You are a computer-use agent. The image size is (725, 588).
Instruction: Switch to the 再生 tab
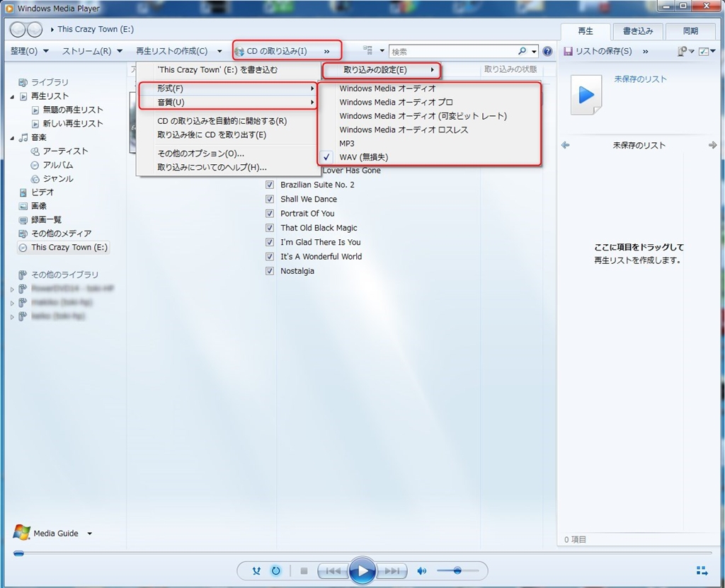tap(586, 31)
